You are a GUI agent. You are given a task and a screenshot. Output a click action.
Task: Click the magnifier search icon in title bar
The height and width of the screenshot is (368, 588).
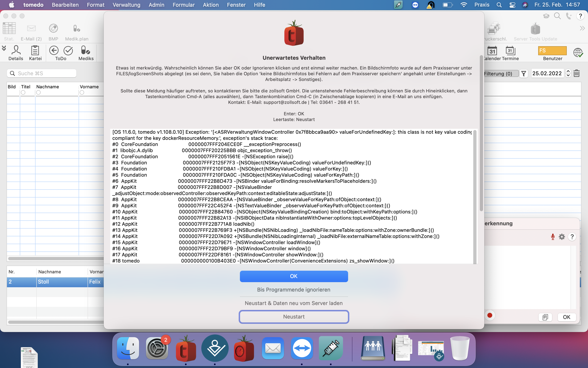(557, 16)
